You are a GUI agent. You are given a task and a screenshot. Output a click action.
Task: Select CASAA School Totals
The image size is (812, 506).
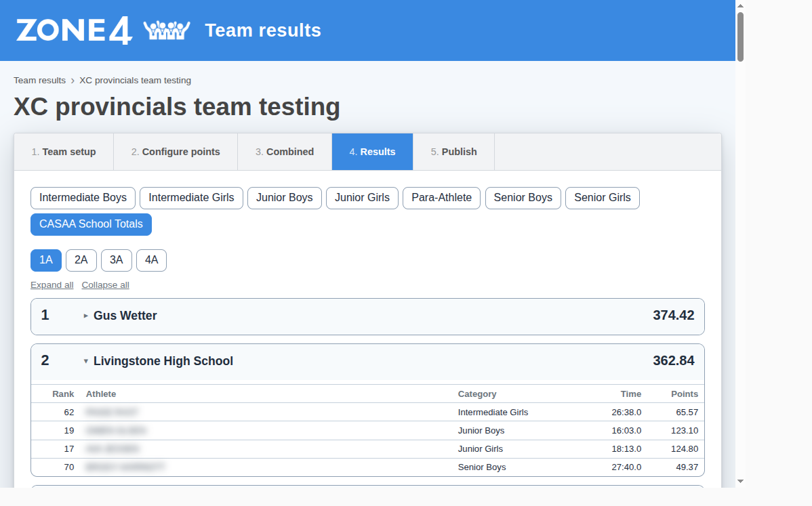point(91,224)
